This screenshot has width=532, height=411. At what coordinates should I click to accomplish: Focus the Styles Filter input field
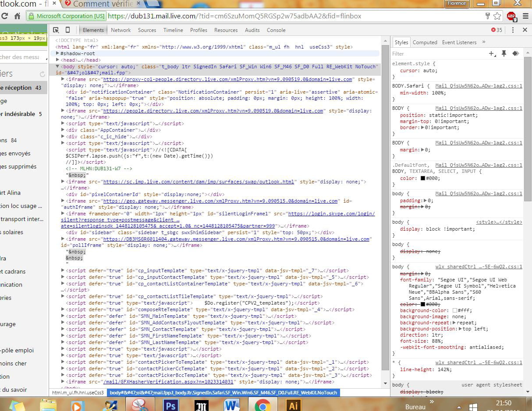(x=438, y=54)
